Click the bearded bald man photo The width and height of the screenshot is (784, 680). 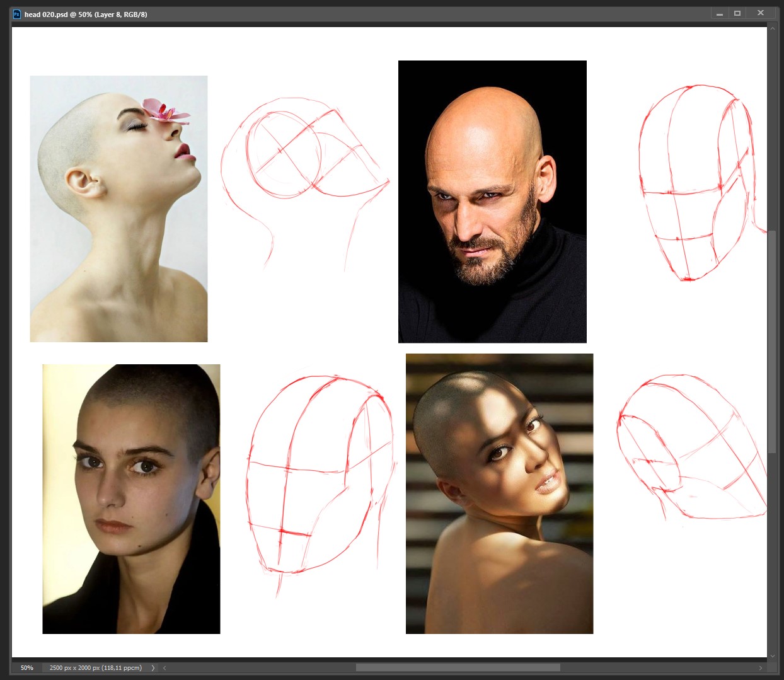tap(492, 202)
